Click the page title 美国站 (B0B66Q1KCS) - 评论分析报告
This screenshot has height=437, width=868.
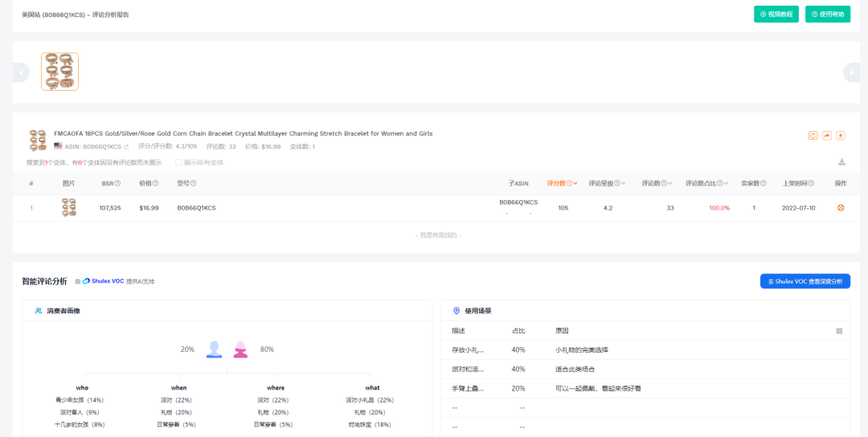pyautogui.click(x=76, y=15)
